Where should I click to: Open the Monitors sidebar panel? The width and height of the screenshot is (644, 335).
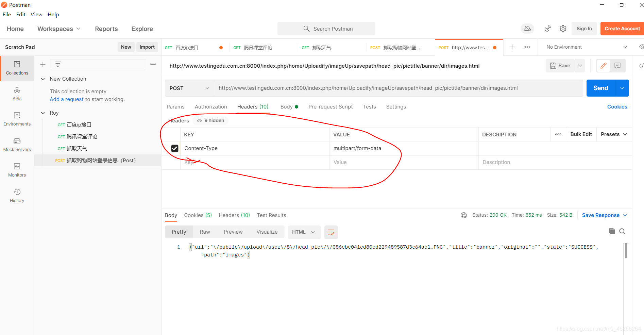tap(17, 170)
